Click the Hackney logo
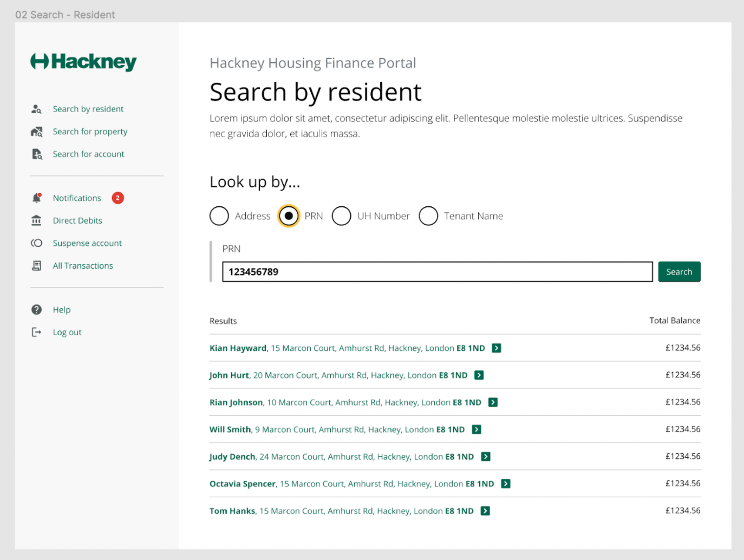The width and height of the screenshot is (744, 560). (83, 62)
